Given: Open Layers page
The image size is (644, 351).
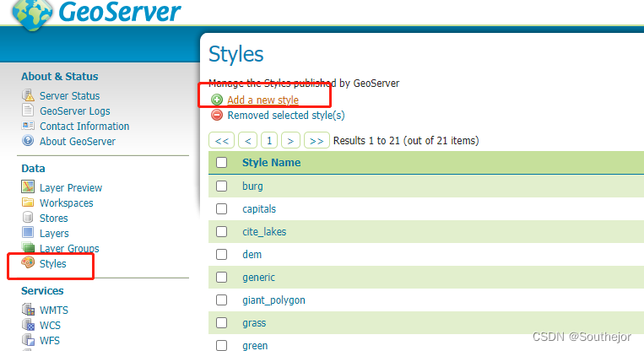Looking at the screenshot, I should (x=54, y=233).
